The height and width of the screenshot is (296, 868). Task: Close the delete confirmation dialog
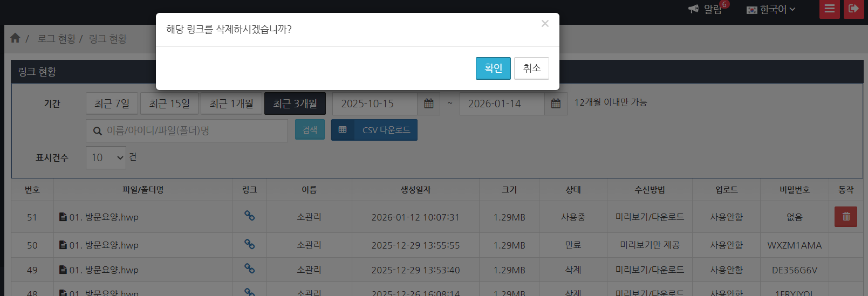coord(545,24)
